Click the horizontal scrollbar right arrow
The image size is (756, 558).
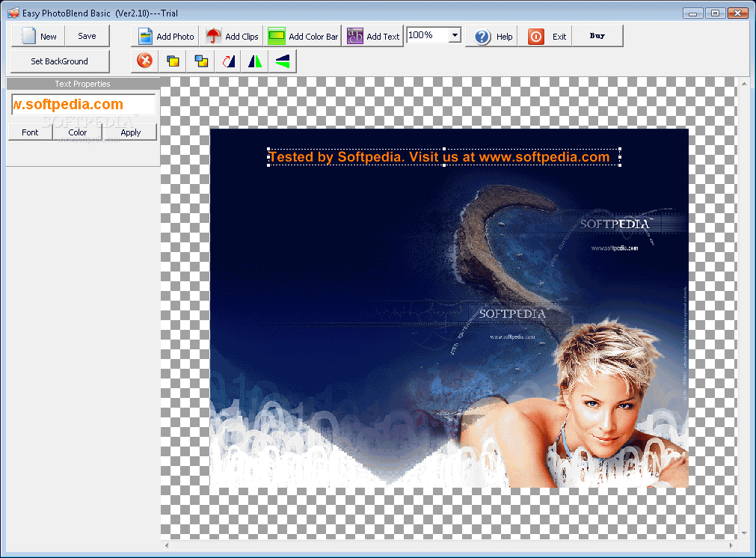pos(731,545)
